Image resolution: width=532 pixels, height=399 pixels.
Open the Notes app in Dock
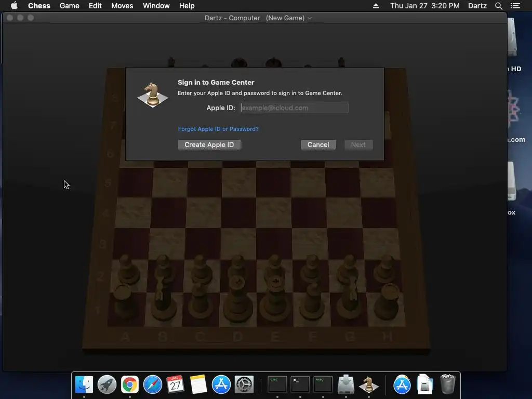tap(198, 384)
